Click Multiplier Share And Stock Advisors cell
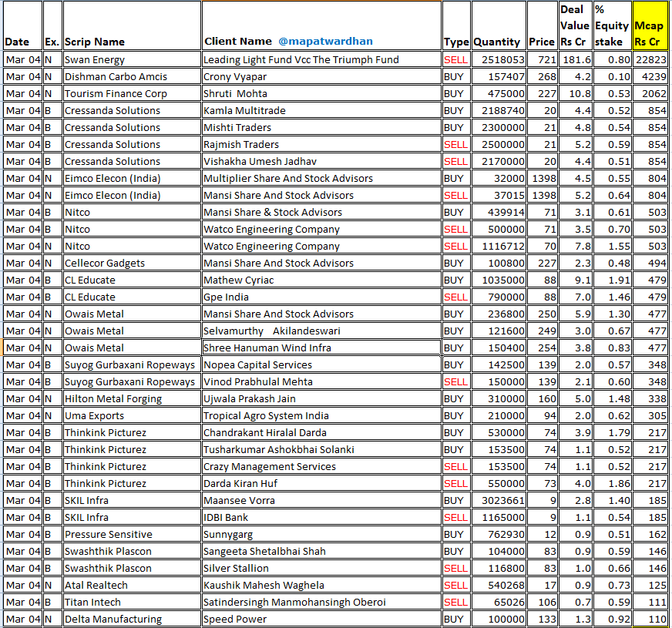The image size is (672, 628). 321,178
